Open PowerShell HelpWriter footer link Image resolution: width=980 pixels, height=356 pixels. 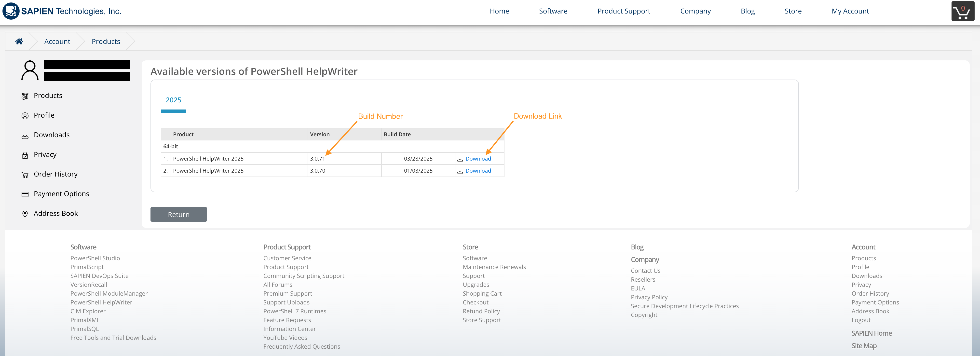click(101, 302)
